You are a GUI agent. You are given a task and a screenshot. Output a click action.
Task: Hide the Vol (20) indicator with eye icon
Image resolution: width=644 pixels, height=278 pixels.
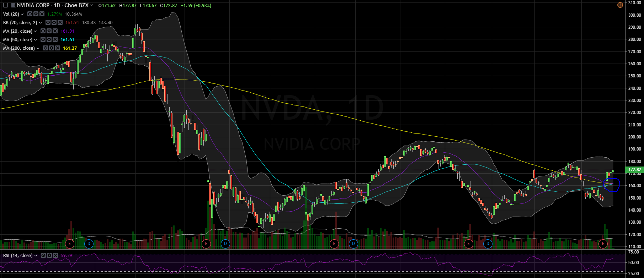[30, 14]
